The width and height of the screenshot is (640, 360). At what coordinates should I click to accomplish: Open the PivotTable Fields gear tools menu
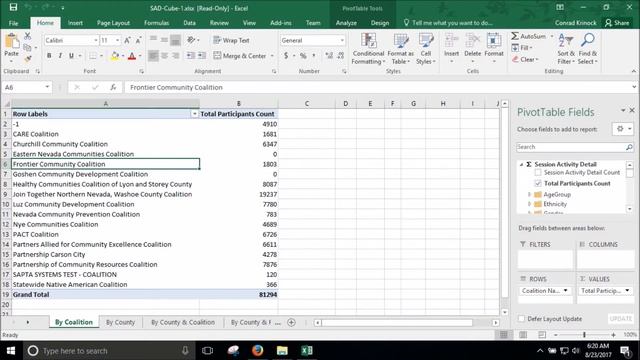(623, 129)
